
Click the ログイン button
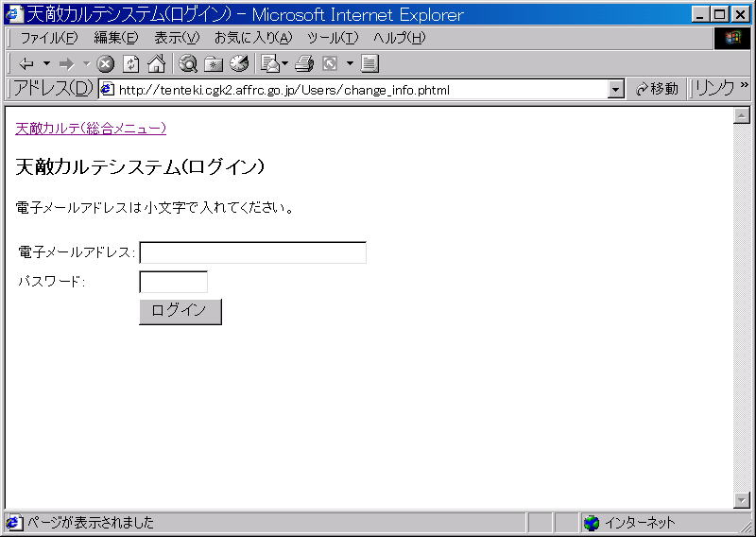tap(180, 311)
